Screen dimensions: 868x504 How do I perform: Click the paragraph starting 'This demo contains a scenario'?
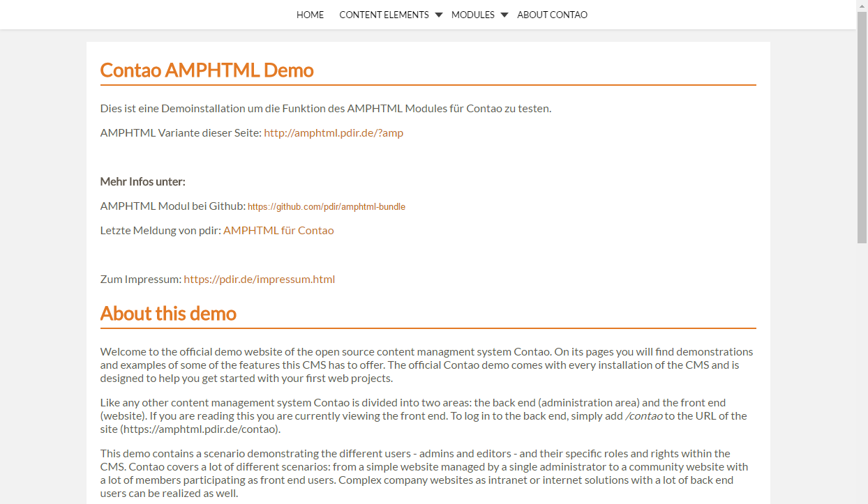pos(424,473)
